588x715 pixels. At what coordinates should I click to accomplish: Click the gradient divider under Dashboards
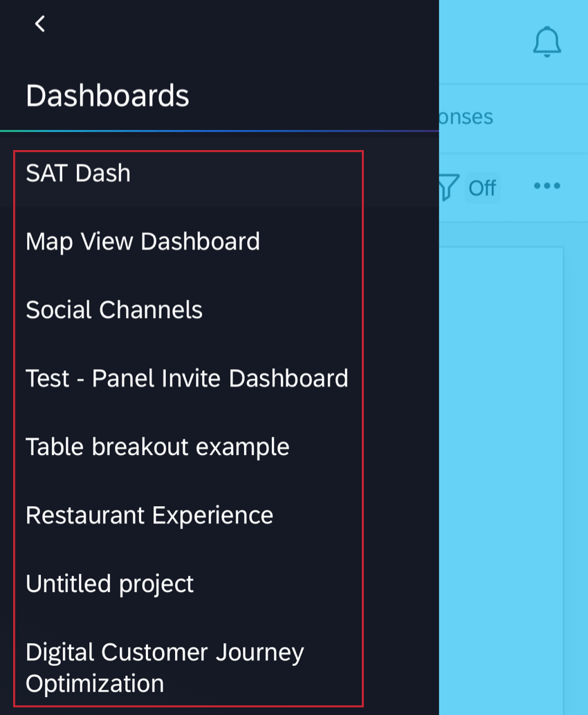[x=219, y=131]
